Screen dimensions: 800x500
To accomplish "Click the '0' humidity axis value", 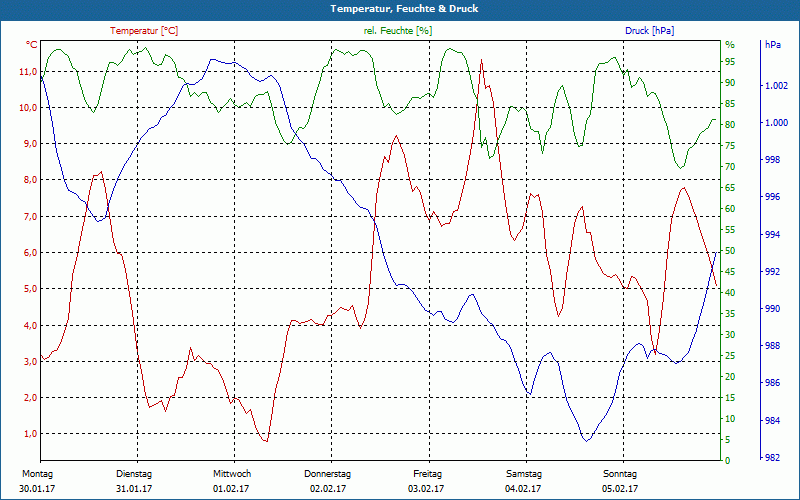I will point(728,461).
